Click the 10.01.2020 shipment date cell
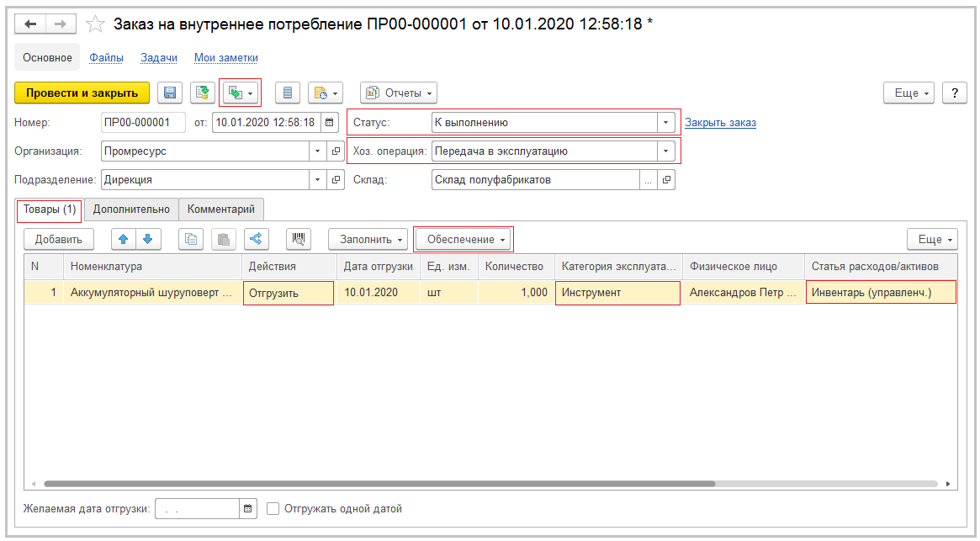This screenshot has width=980, height=541. click(x=379, y=293)
